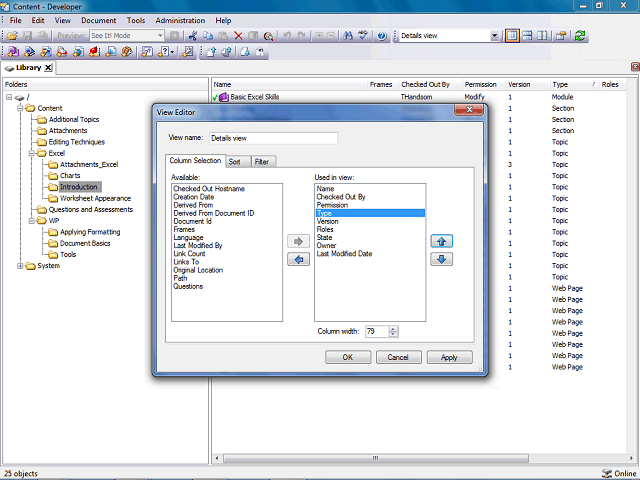
Task: Open the new question icon dropdown arrow
Action: [172, 52]
